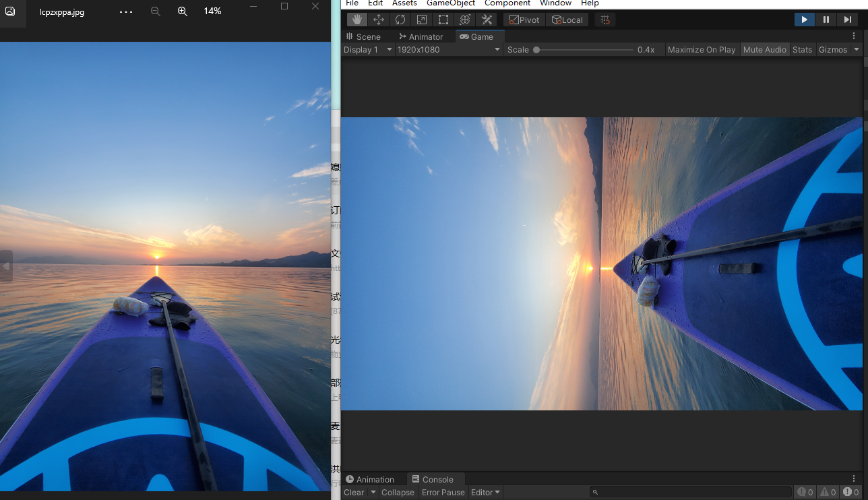Open the GameObject menu
The height and width of the screenshot is (500, 868).
coord(451,3)
